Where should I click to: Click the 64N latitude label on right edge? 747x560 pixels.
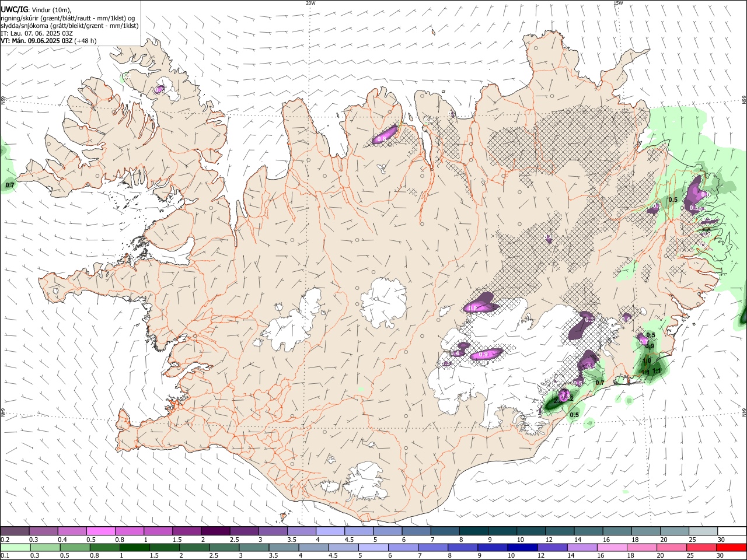pos(744,412)
